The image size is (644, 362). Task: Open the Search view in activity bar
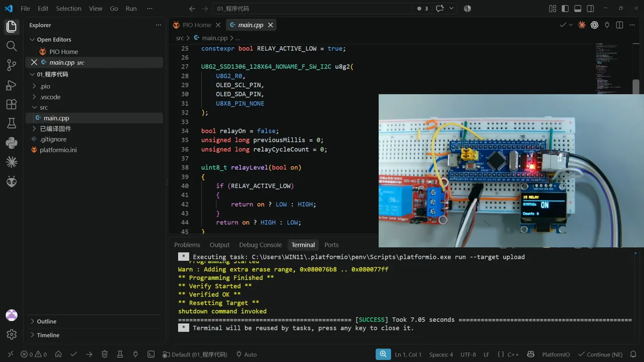(x=12, y=46)
